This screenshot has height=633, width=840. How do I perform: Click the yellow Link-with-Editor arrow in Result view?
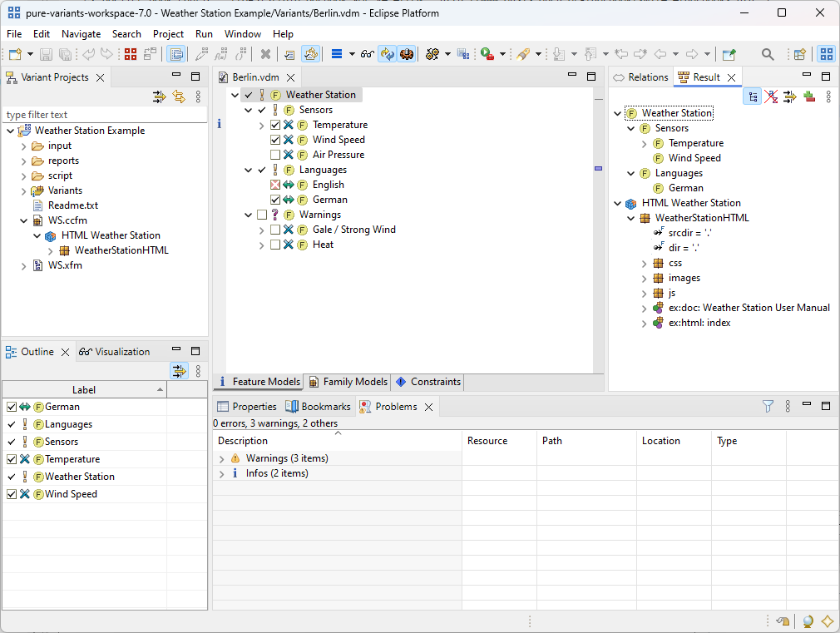coord(788,97)
